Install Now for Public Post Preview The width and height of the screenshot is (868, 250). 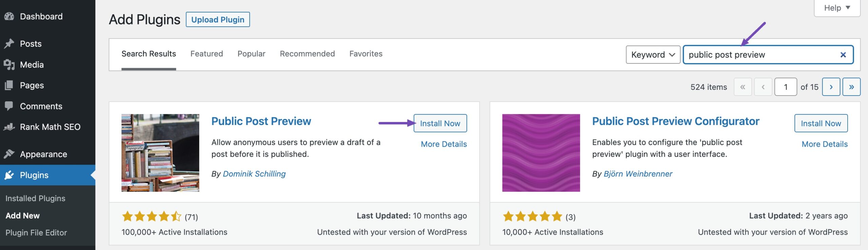[440, 123]
